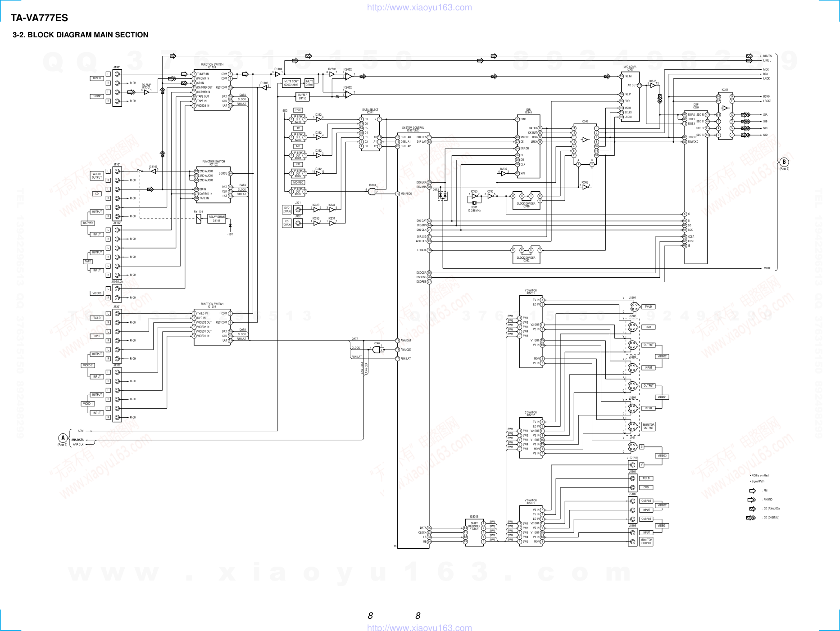Click the J5201 S-video connector symbol
This screenshot has width=840, height=631.
click(x=634, y=307)
